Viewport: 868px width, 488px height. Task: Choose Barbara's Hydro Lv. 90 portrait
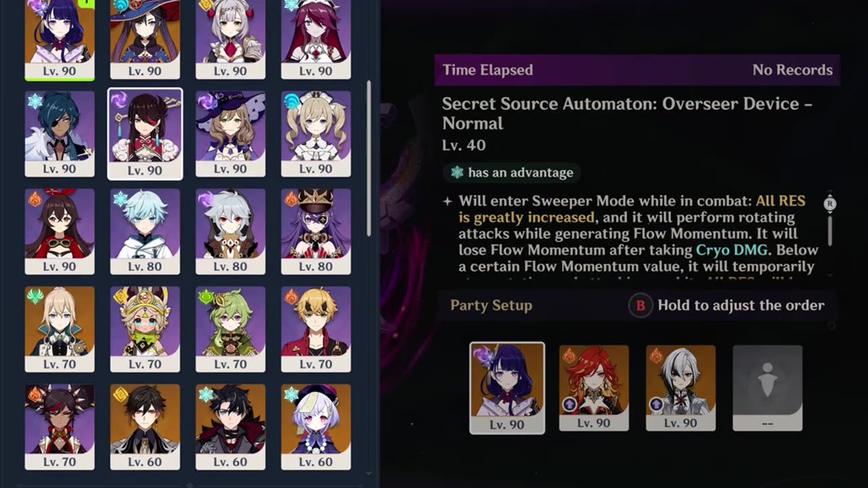316,134
